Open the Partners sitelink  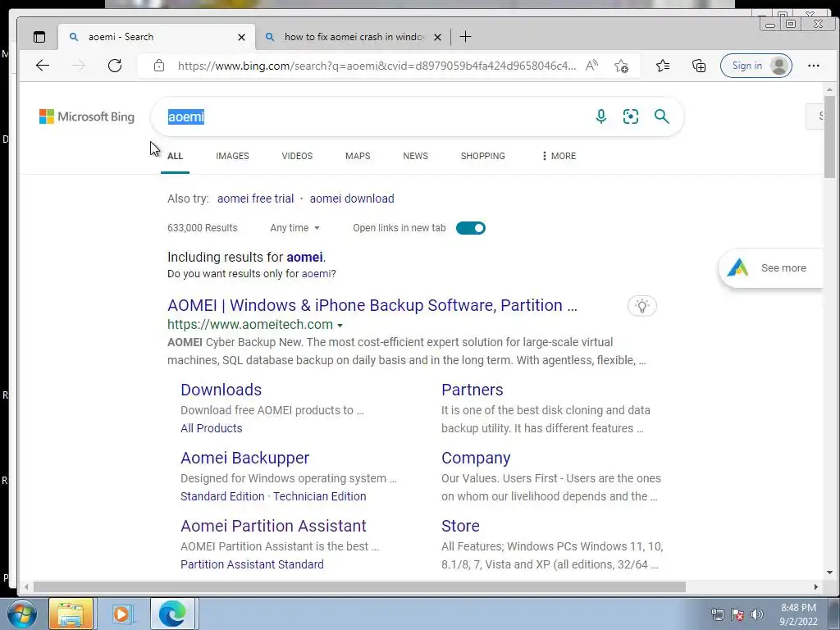(x=472, y=390)
